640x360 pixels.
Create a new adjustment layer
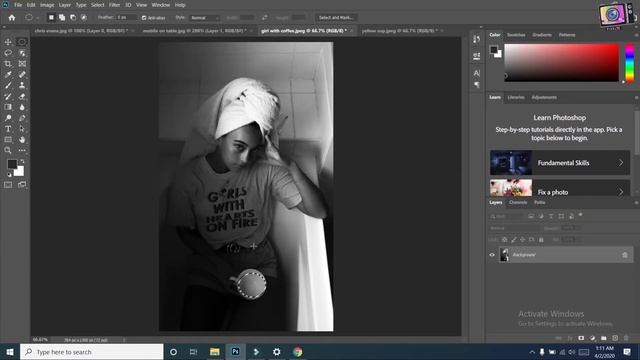pyautogui.click(x=592, y=338)
